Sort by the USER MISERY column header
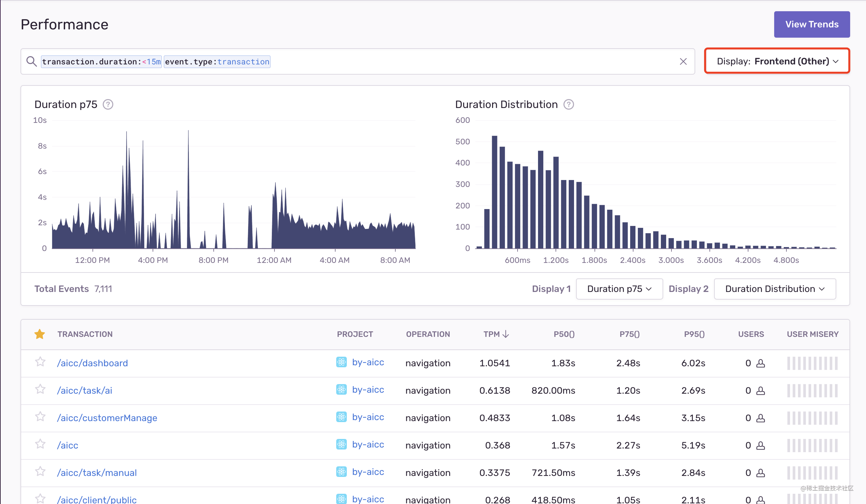Screen dimensions: 866x504 point(812,334)
